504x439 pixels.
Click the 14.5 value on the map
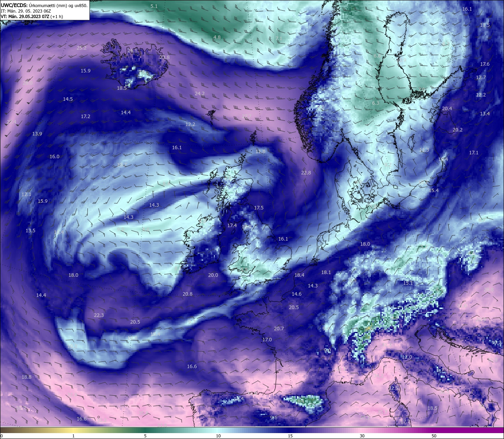pos(68,99)
